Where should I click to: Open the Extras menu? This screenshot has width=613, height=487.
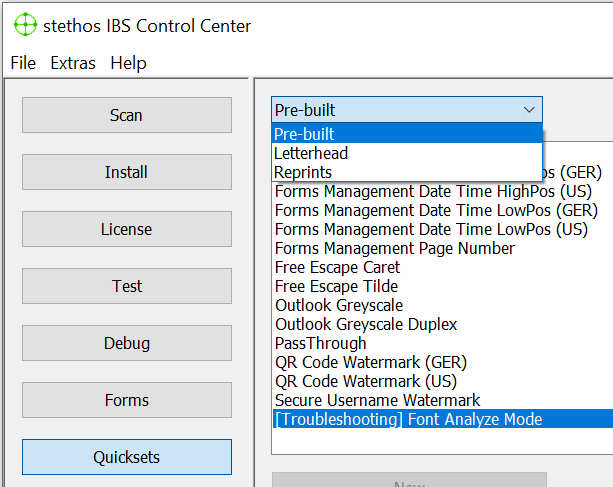click(73, 63)
